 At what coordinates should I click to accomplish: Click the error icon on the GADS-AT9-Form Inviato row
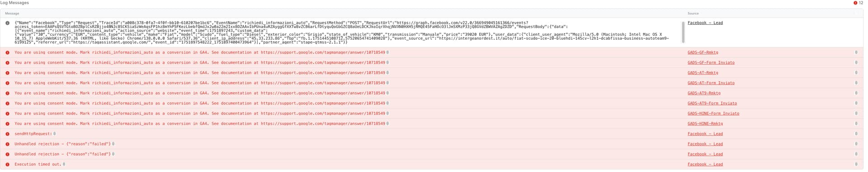(7, 103)
